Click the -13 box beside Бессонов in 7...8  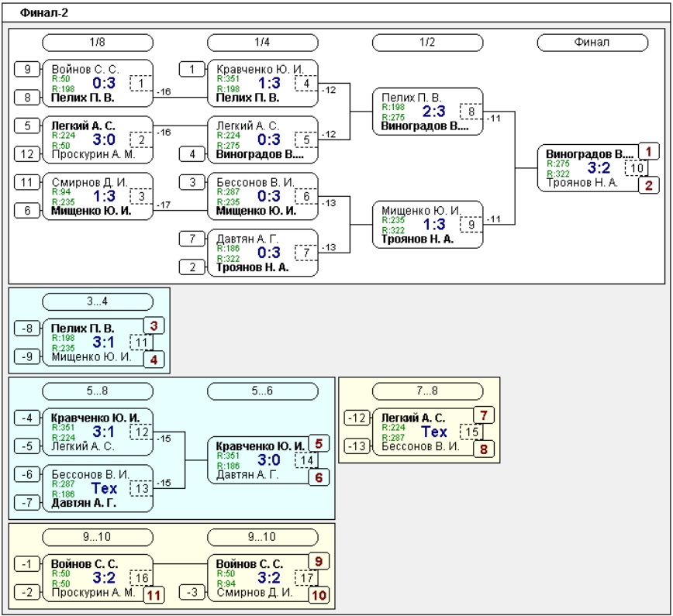pos(357,446)
